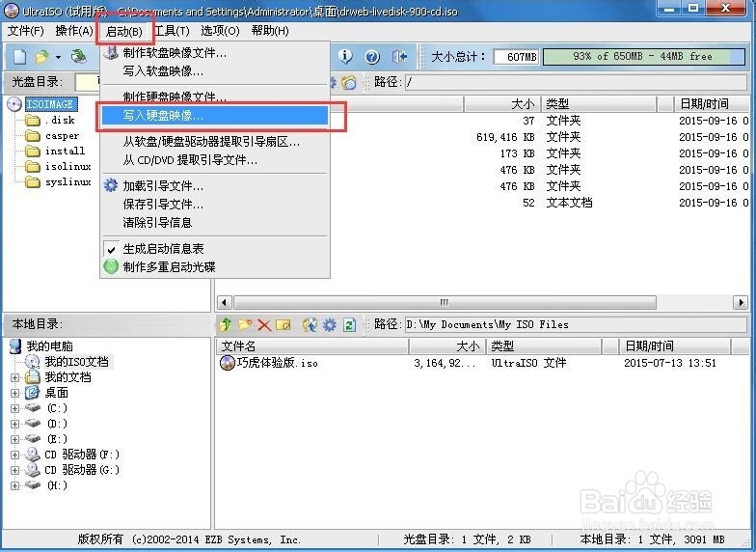
Task: Open the 帮助(H) menu
Action: click(x=270, y=31)
